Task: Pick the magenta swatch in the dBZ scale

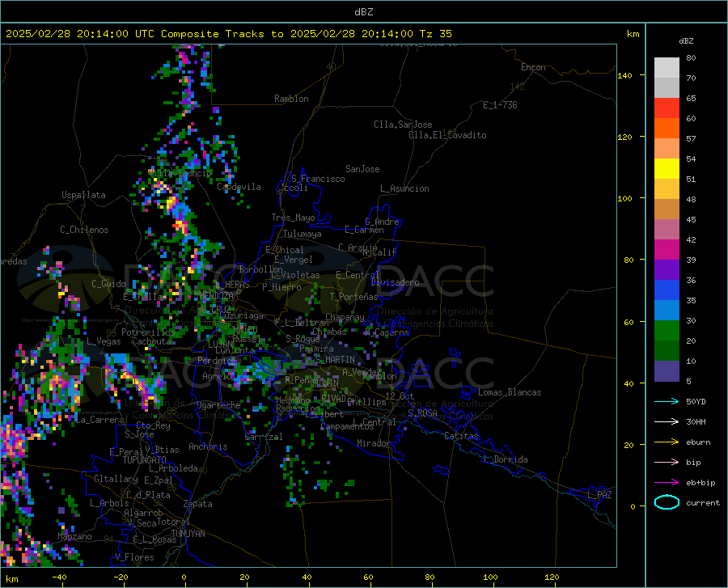Action: tap(667, 250)
